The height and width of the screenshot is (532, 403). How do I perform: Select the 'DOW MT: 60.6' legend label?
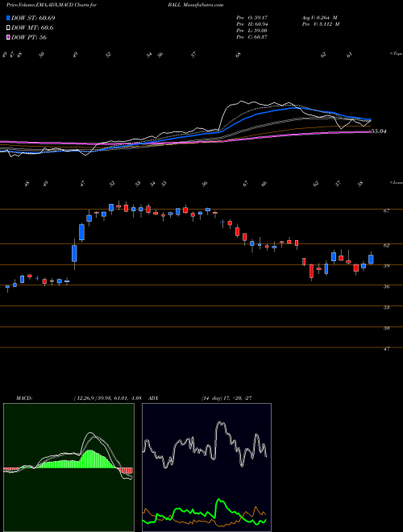[x=32, y=28]
